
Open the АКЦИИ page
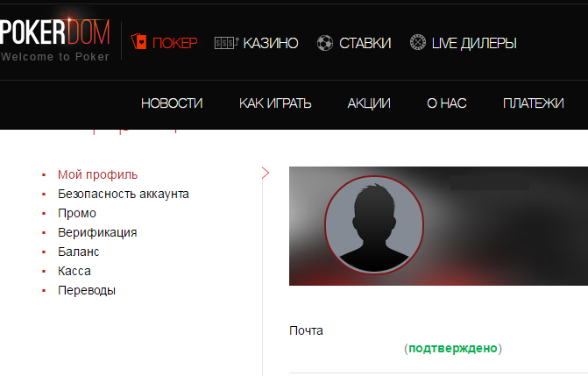(369, 103)
